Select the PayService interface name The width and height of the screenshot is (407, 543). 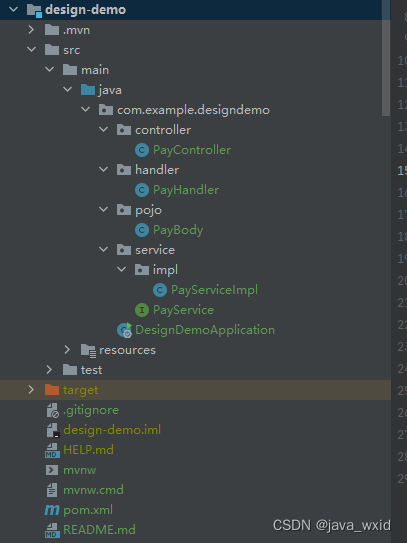pos(183,310)
